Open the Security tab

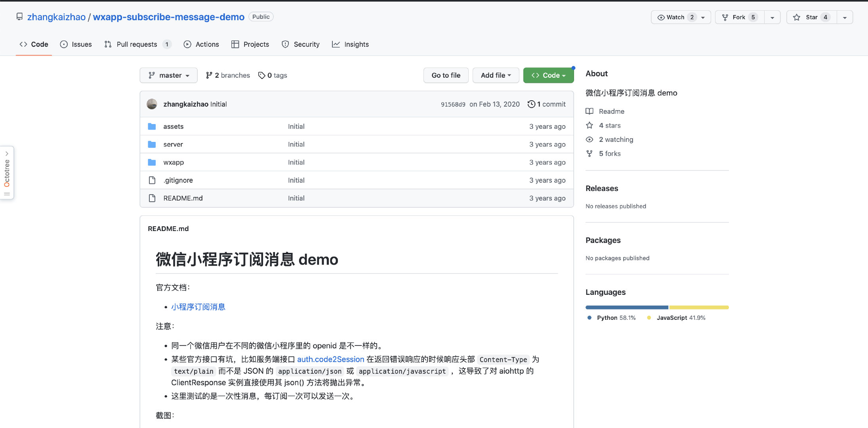[301, 44]
